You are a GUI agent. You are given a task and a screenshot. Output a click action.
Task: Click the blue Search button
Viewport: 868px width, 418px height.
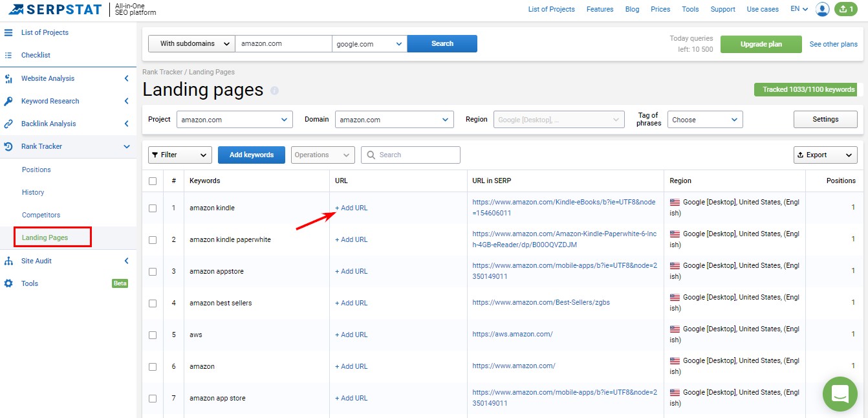[442, 43]
